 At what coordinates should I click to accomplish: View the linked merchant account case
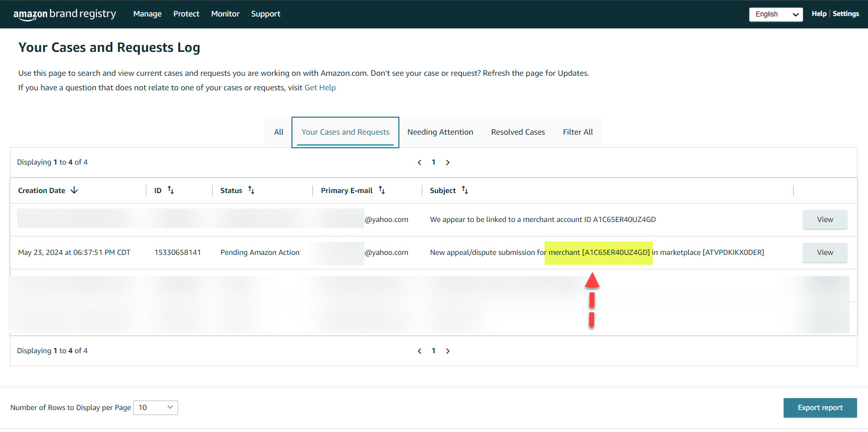coord(825,219)
